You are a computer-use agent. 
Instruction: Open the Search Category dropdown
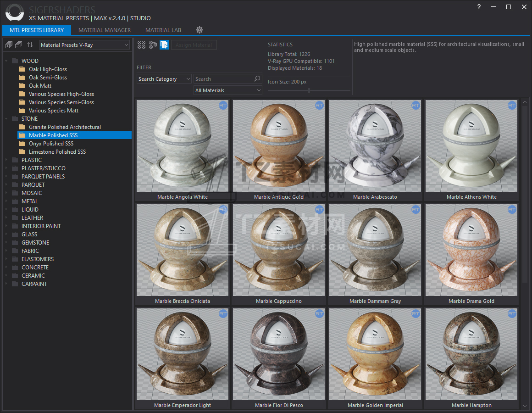pyautogui.click(x=164, y=79)
